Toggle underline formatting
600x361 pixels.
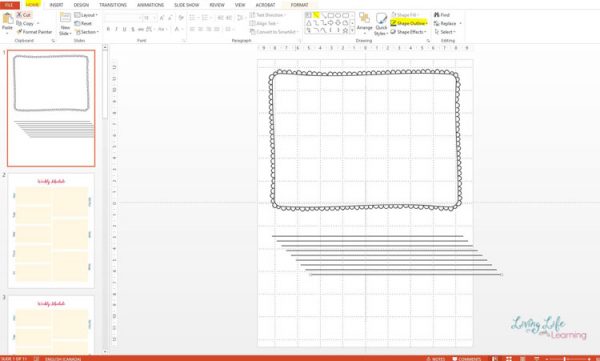(x=124, y=29)
